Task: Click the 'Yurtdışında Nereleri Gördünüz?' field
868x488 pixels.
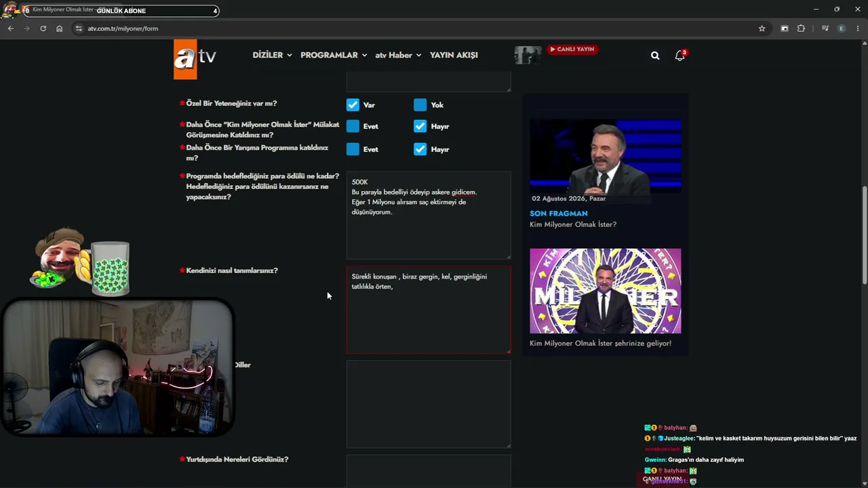Action: pos(429,470)
